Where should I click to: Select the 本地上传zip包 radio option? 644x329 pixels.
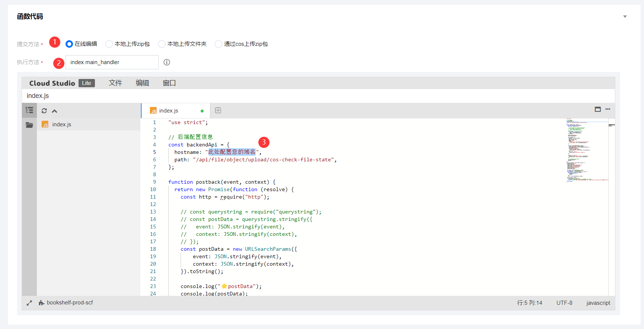109,44
